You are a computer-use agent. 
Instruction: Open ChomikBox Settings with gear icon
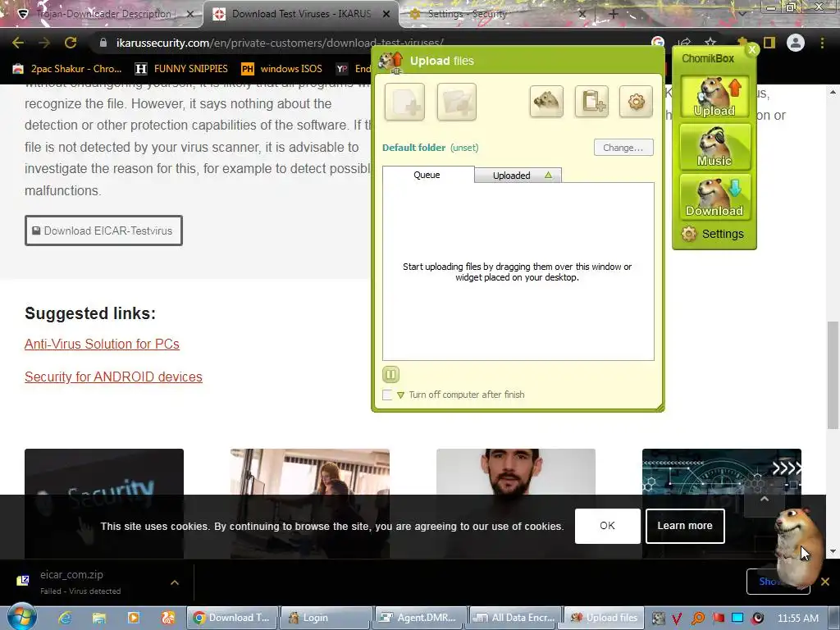pos(713,234)
